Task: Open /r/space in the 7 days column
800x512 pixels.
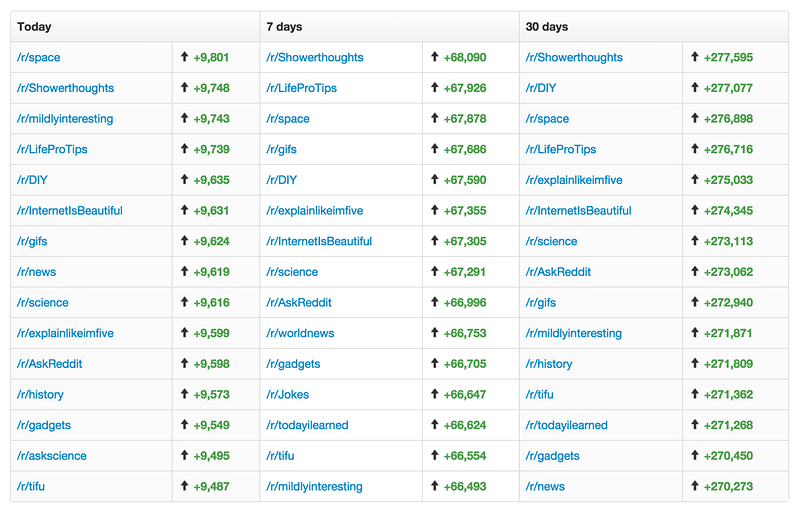Action: coord(288,118)
